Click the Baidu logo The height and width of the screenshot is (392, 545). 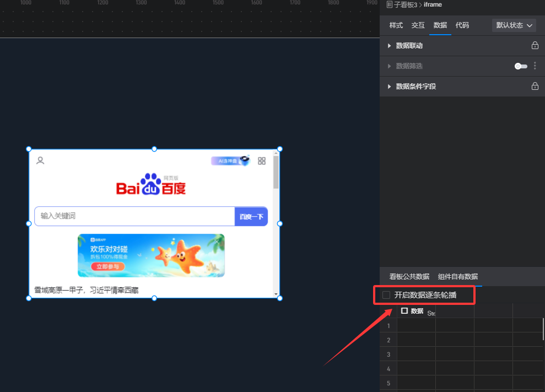click(151, 184)
